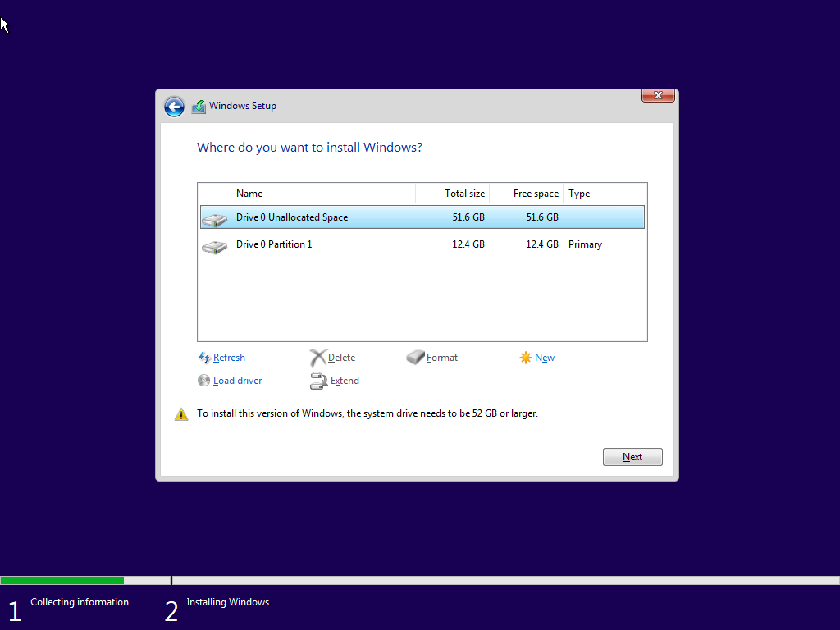Image resolution: width=840 pixels, height=630 pixels.
Task: Click the Delete partition icon
Action: (x=317, y=357)
